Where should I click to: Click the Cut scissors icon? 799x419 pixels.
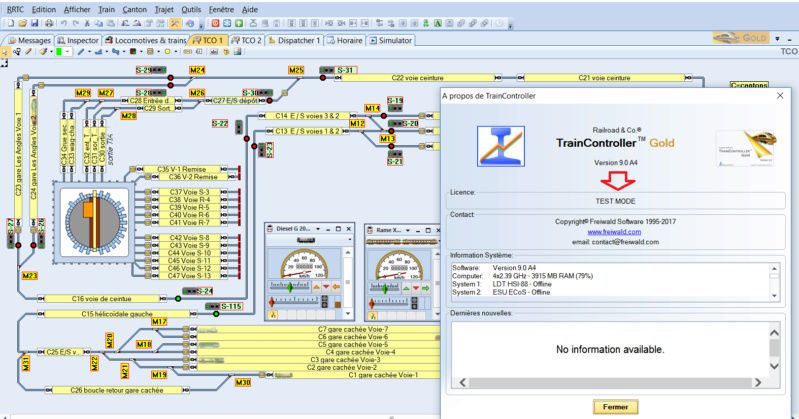[x=87, y=23]
